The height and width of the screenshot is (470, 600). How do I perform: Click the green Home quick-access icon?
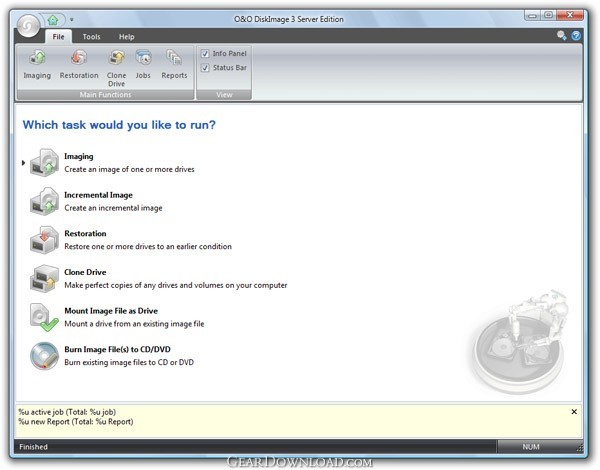53,20
